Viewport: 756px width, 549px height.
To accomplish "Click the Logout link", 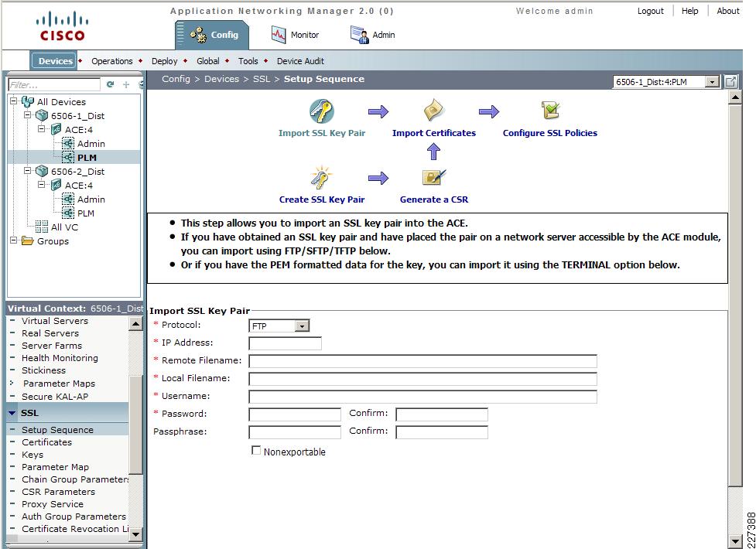I will point(651,11).
